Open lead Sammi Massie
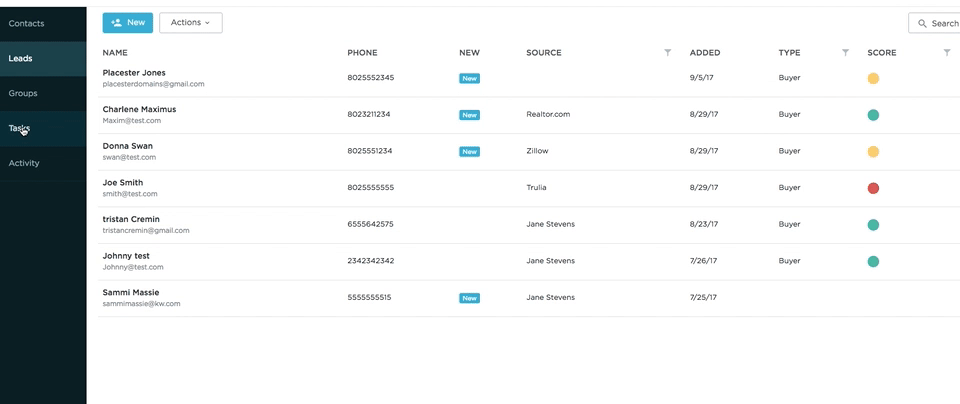This screenshot has height=404, width=960. tap(130, 293)
